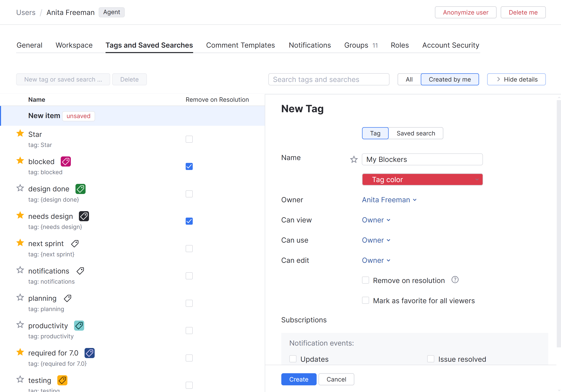The height and width of the screenshot is (392, 561).
Task: Open the Owner Anita Freeman dropdown
Action: 389,200
